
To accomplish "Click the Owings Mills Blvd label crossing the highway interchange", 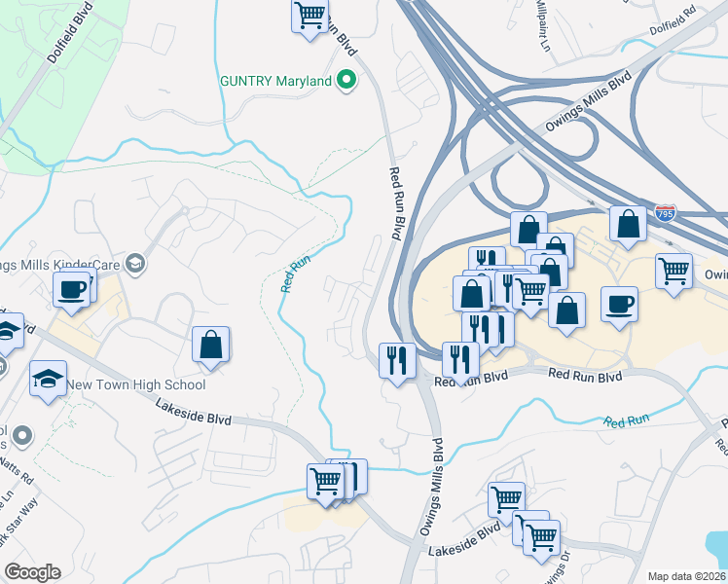I will (588, 100).
